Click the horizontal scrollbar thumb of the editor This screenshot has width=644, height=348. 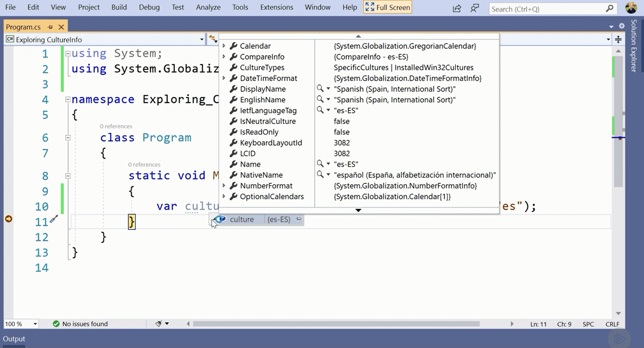point(336,324)
